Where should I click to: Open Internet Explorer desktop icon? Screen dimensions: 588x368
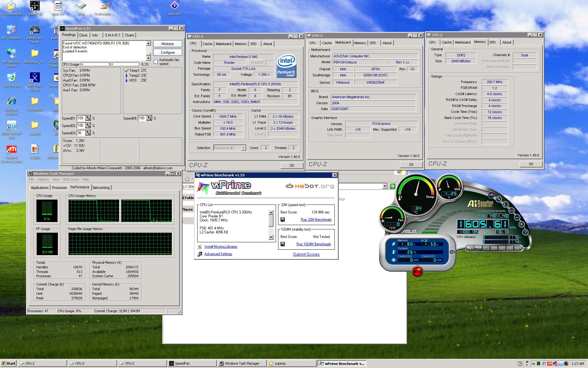pos(11,106)
